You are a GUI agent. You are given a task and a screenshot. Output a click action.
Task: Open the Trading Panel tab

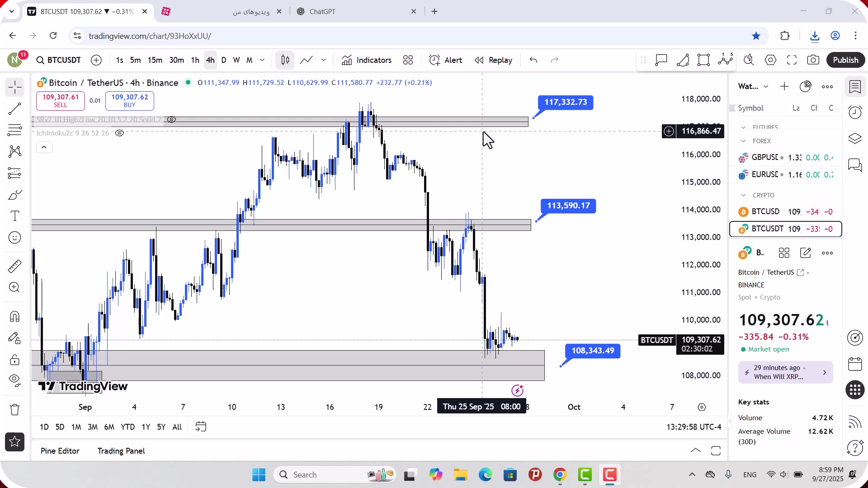coord(121,451)
